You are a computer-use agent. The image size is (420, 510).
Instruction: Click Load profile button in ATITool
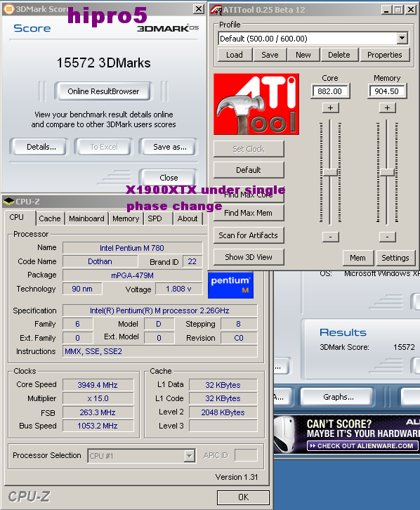235,55
